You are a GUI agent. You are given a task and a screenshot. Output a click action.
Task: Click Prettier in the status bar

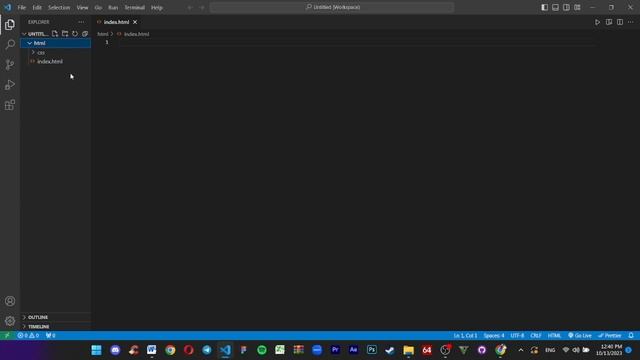click(610, 336)
